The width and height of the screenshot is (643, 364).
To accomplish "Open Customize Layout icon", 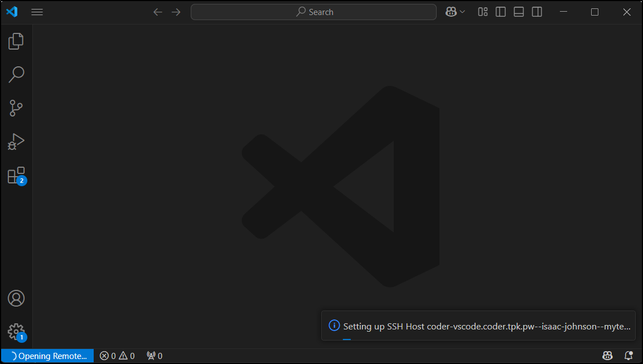I will click(x=482, y=12).
